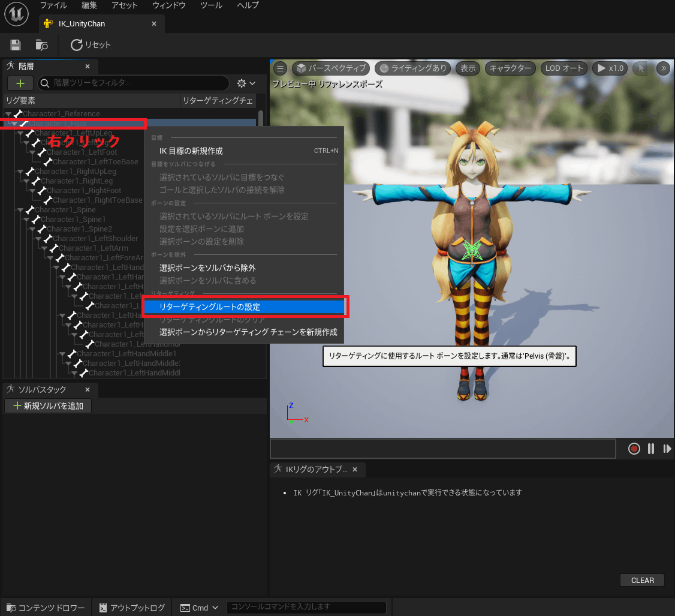Select the Character1_RightToeBase bone
The height and width of the screenshot is (616, 675).
tap(97, 200)
